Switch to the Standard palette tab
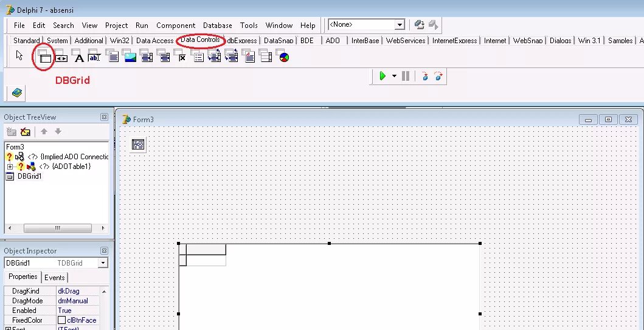The height and width of the screenshot is (330, 644). (27, 40)
